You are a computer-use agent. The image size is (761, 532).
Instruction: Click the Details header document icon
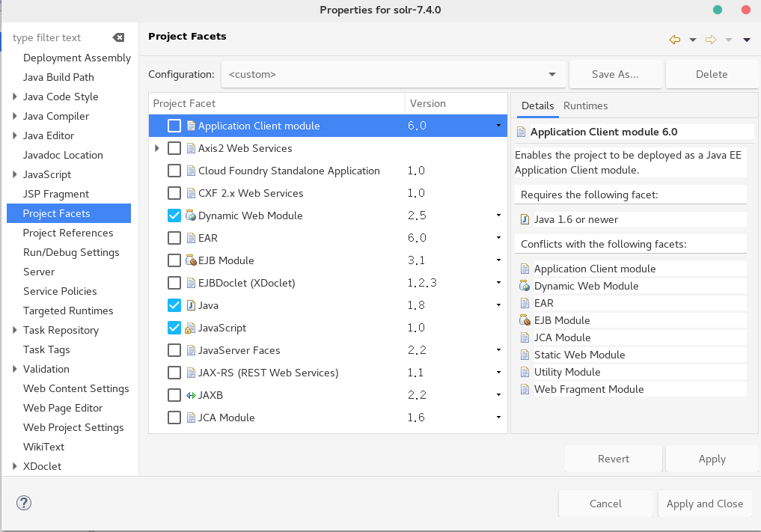coord(522,132)
